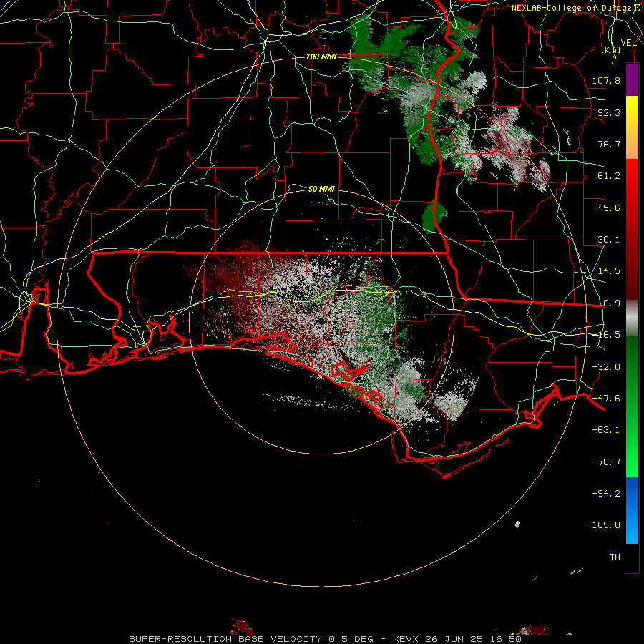Click the 30.1 velocity scale value
644x644 pixels.
(x=609, y=240)
